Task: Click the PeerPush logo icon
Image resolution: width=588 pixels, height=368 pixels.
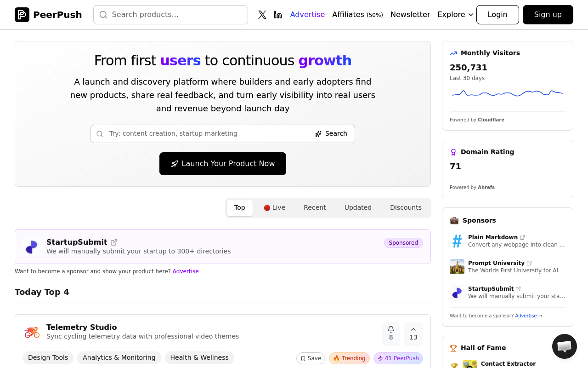Action: pyautogui.click(x=22, y=15)
